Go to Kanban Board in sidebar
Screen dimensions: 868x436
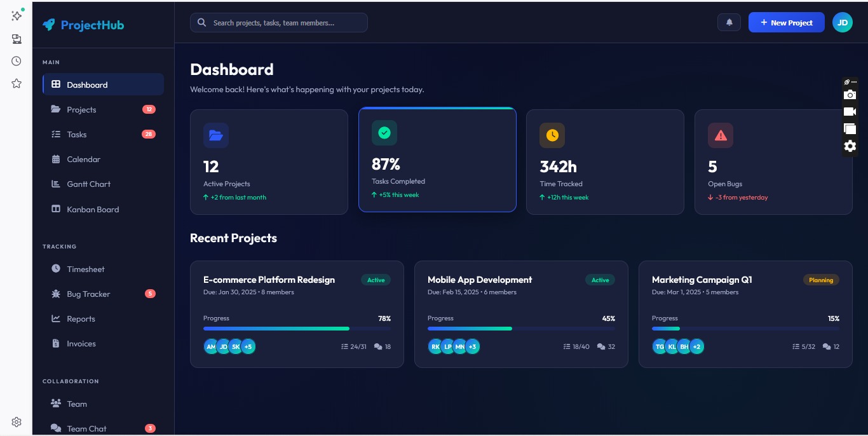point(93,209)
